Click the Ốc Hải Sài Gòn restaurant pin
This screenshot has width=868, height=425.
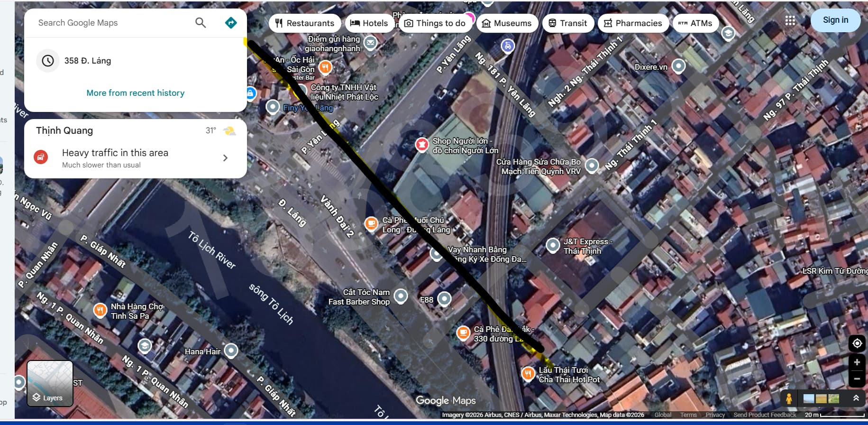(325, 67)
